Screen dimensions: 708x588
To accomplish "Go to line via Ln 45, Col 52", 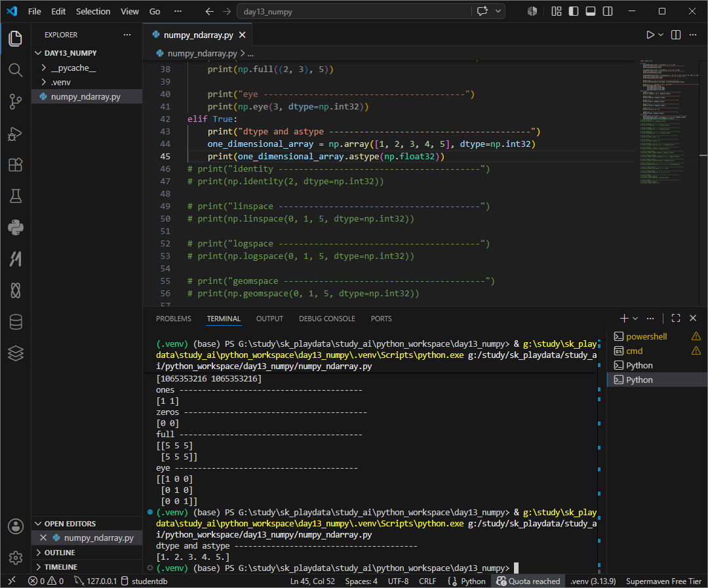I will (x=313, y=581).
